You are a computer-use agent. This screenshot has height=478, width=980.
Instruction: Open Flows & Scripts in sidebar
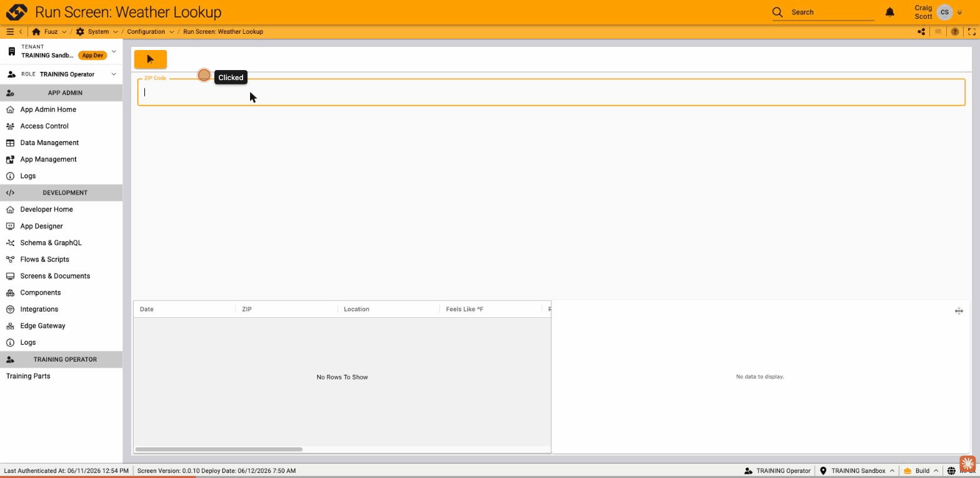pos(44,260)
